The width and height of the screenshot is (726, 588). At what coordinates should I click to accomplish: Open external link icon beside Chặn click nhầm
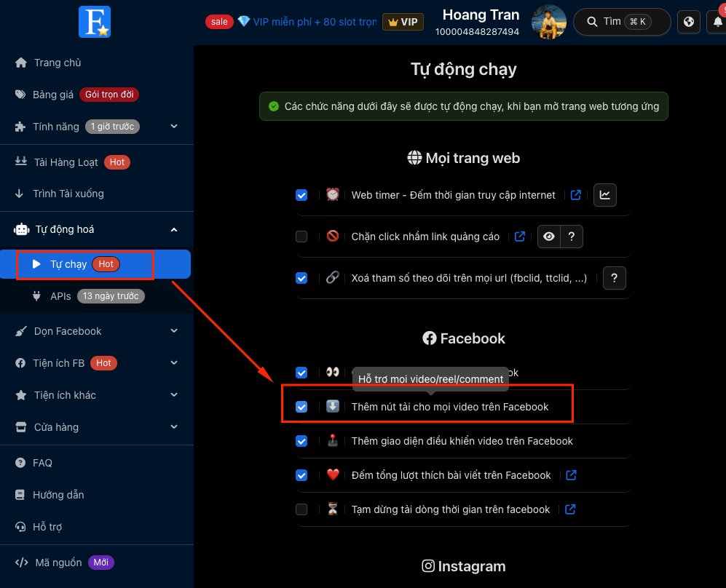click(x=520, y=237)
